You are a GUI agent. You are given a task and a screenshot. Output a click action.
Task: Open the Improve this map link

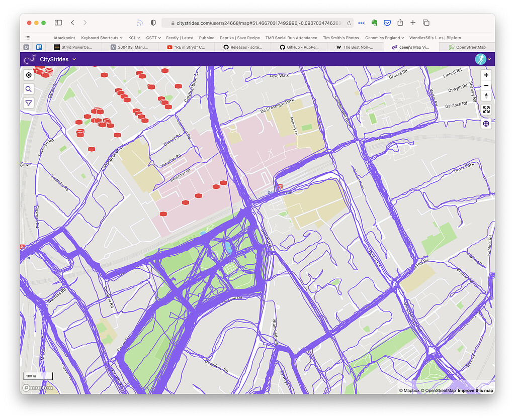475,390
